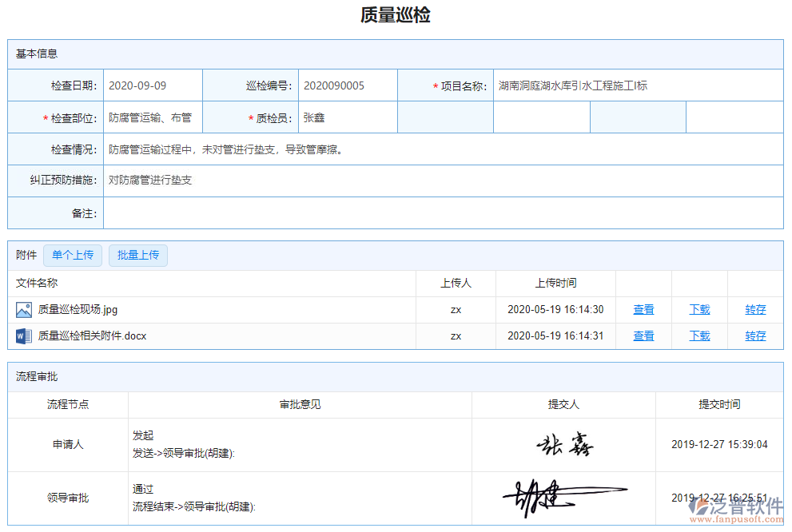Select the 项目名称 field
The width and height of the screenshot is (792, 532).
(639, 85)
